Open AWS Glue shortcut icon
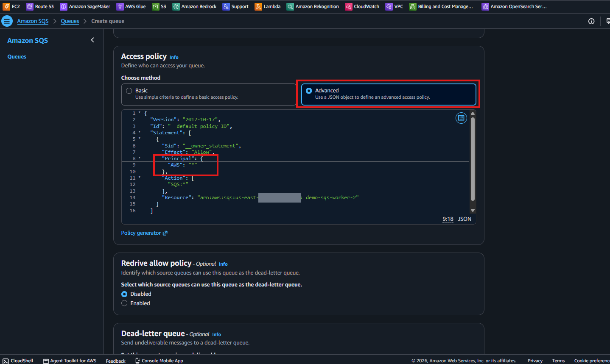This screenshot has width=610, height=364. pyautogui.click(x=120, y=6)
